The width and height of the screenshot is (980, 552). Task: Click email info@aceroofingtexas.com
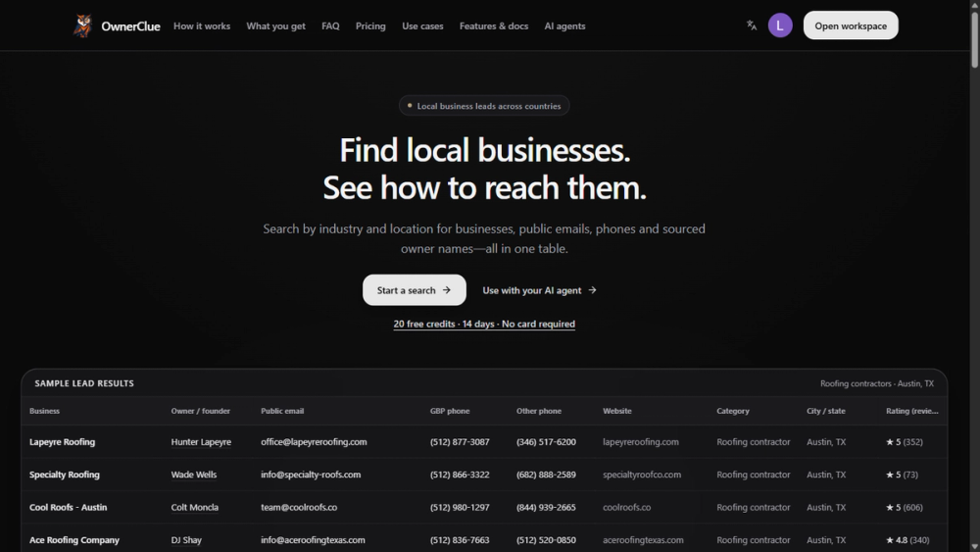click(313, 539)
